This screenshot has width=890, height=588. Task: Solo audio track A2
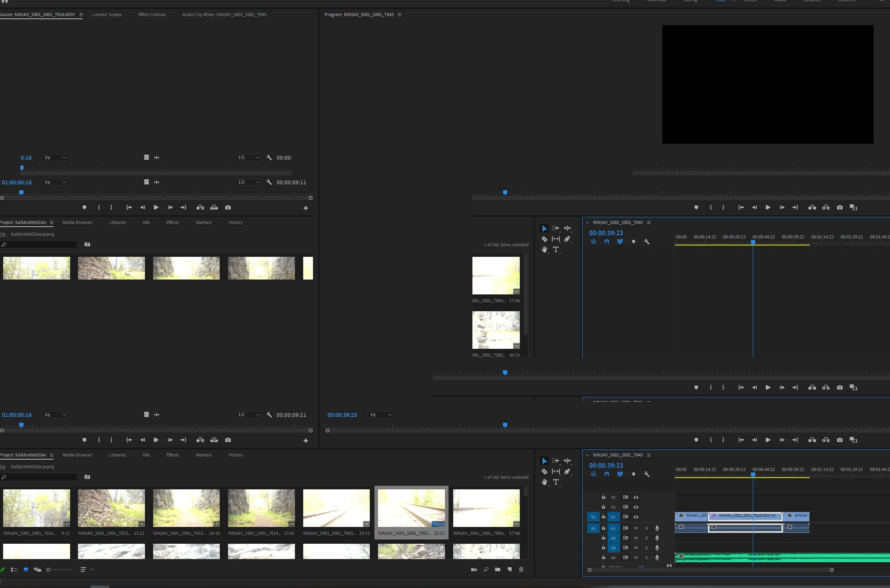tap(646, 538)
